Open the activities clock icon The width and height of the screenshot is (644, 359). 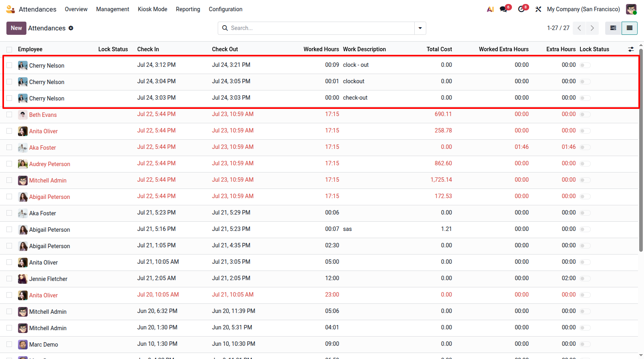click(x=521, y=9)
